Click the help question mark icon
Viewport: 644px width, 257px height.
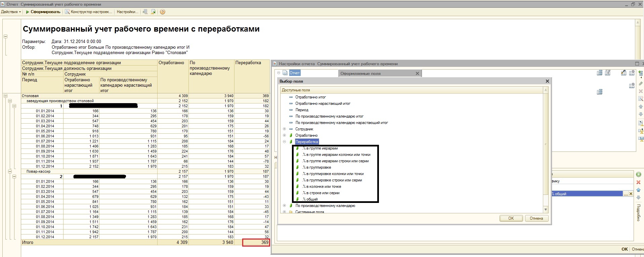coord(163,12)
